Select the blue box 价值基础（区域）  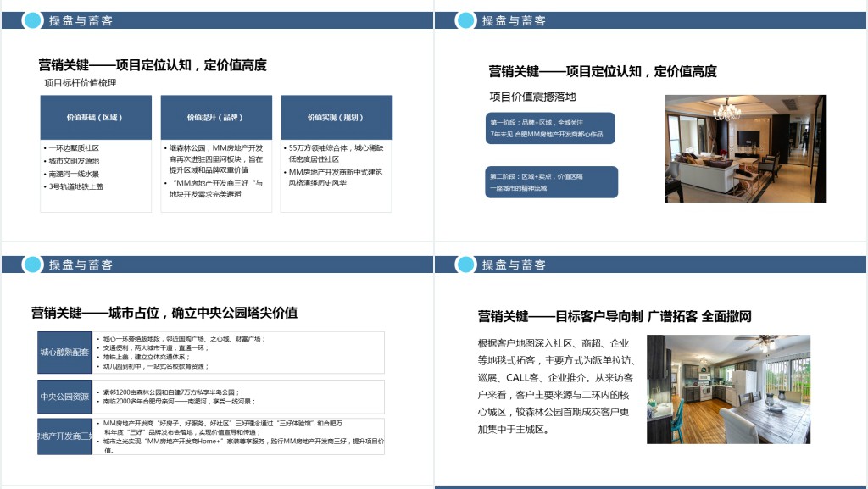[96, 117]
